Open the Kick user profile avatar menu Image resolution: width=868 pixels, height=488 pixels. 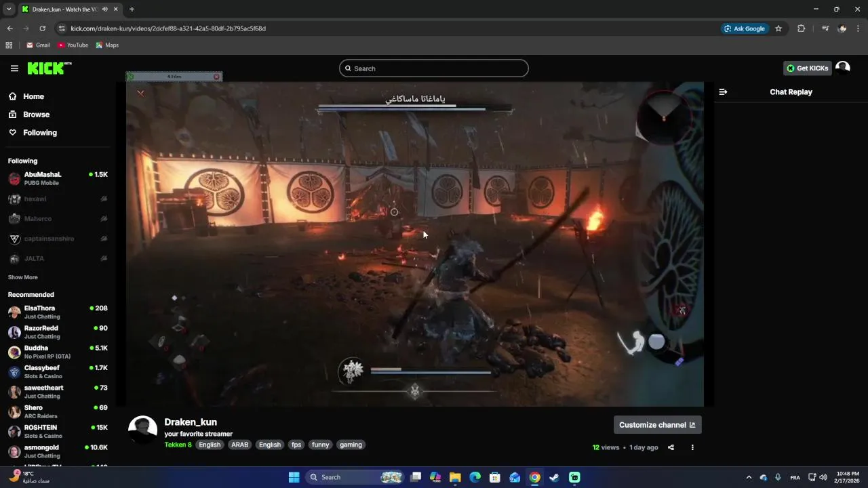click(x=843, y=68)
